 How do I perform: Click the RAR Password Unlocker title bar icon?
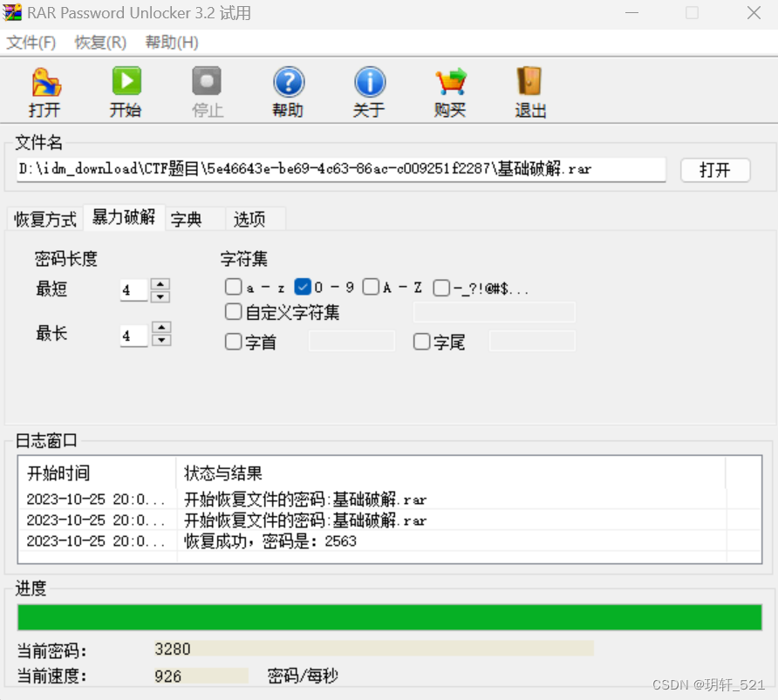[x=12, y=12]
